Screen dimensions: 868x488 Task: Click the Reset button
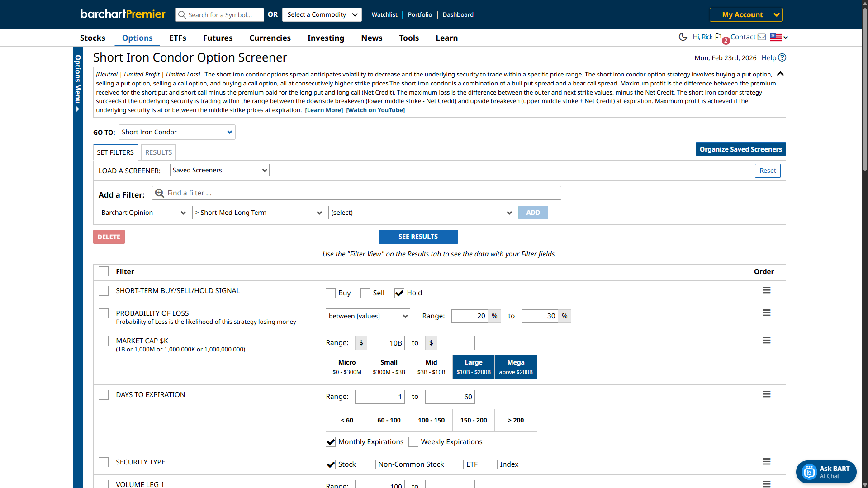tap(768, 171)
